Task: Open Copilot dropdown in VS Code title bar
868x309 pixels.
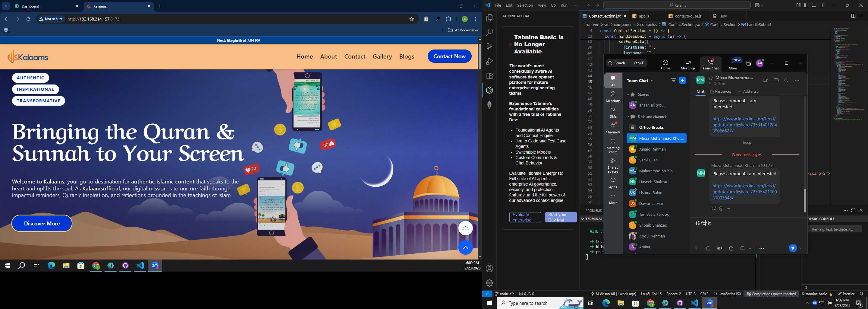Action: coord(762,5)
